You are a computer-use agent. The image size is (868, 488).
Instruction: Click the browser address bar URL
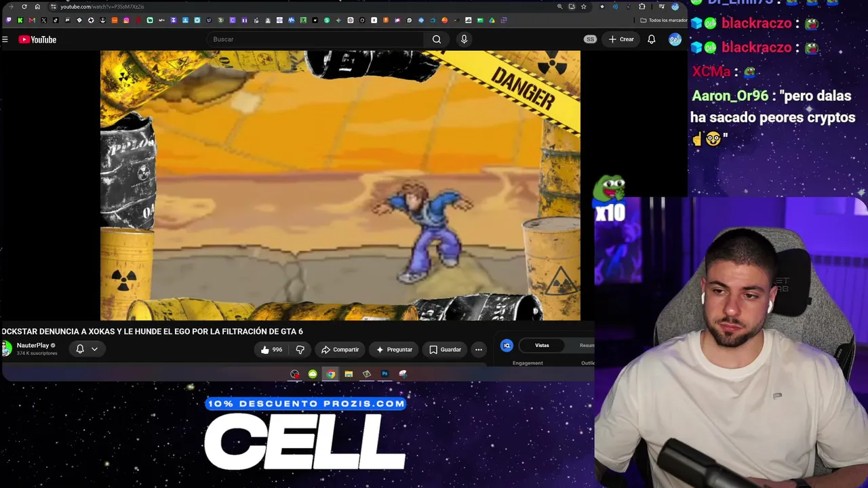(x=102, y=7)
